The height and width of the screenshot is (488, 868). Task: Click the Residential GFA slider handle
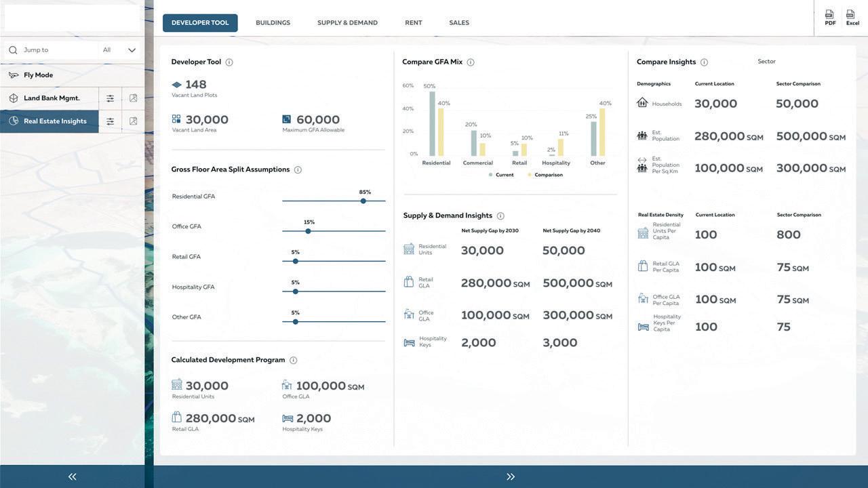(x=363, y=201)
